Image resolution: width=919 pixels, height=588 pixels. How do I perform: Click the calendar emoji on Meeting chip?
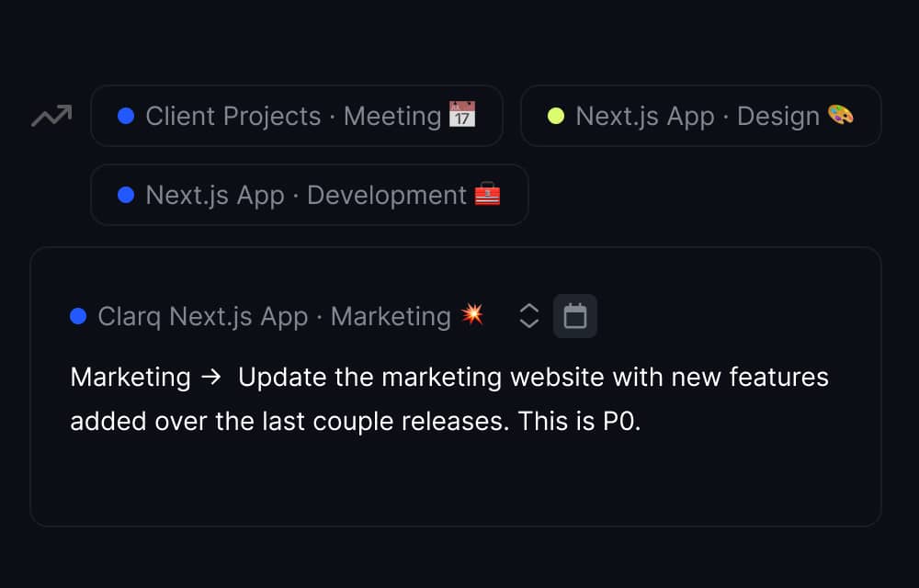point(461,115)
